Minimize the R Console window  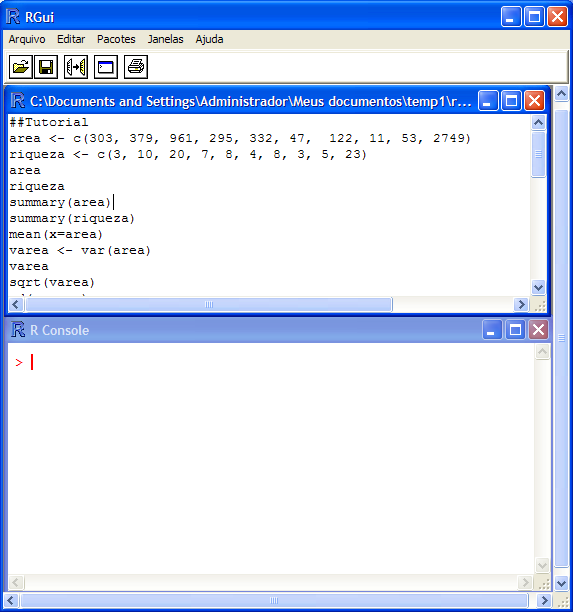coord(492,330)
